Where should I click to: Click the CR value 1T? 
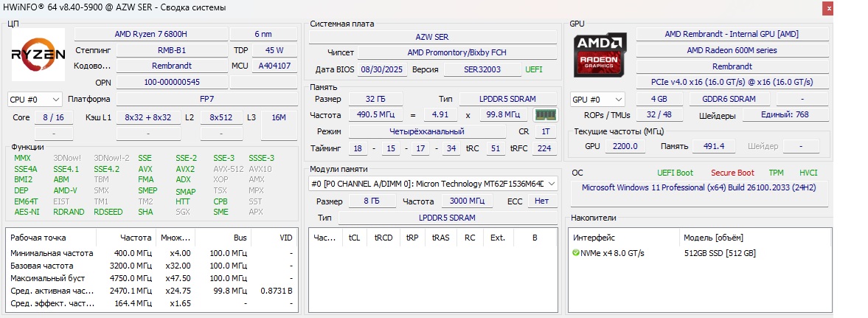click(x=546, y=132)
